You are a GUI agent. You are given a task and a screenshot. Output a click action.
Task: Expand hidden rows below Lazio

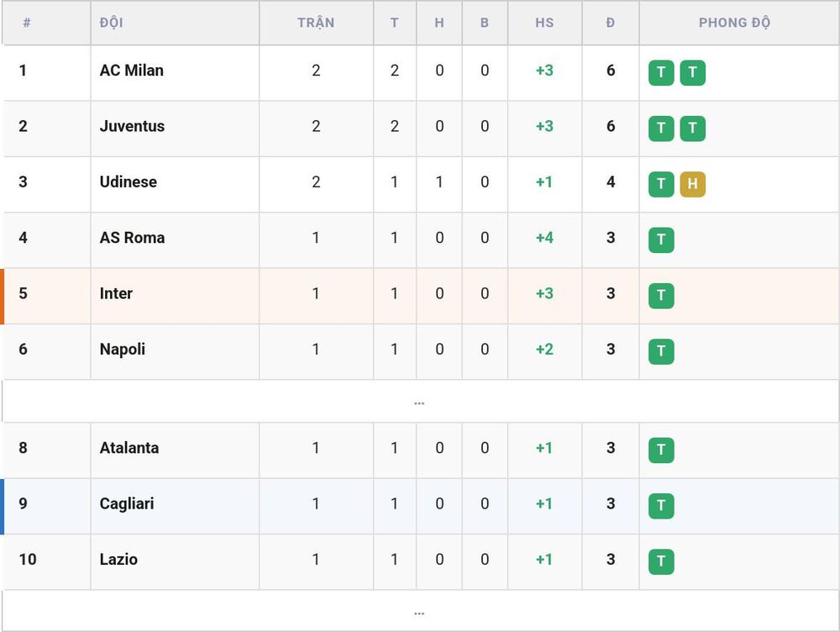[x=419, y=612]
